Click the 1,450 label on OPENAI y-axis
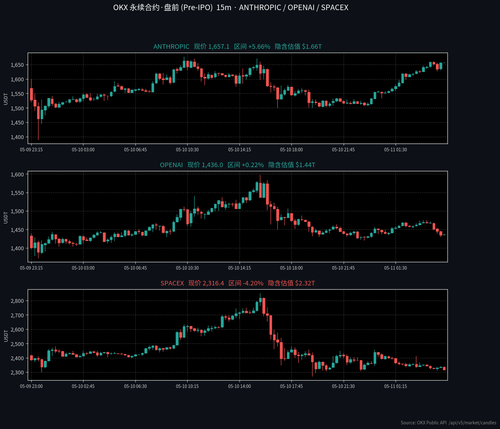Screen dimensions: 500x429 (x=18, y=230)
